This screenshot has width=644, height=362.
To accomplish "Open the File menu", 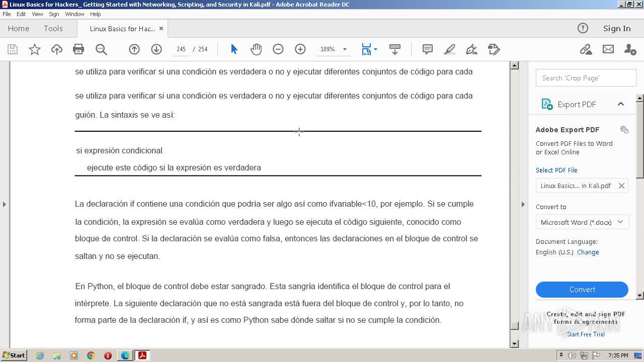I will click(7, 14).
